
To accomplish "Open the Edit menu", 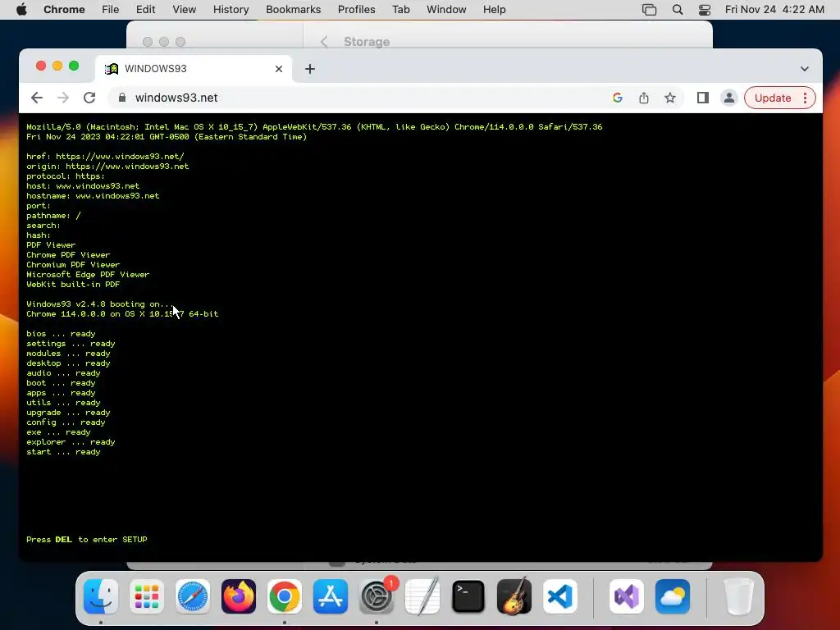I will [145, 9].
